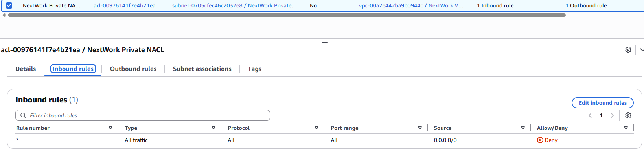644x164 pixels.
Task: Go to the next page of inbound rules
Action: tap(612, 115)
